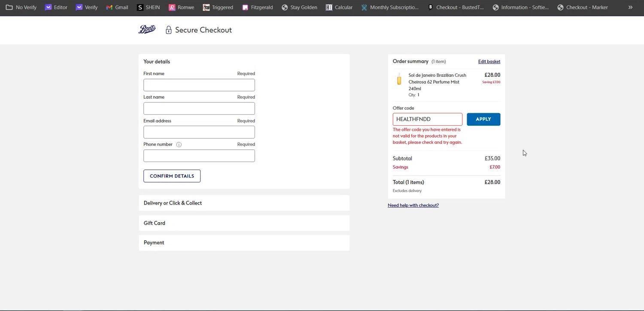
Task: Click the Secure Checkout padlock icon
Action: point(169,30)
